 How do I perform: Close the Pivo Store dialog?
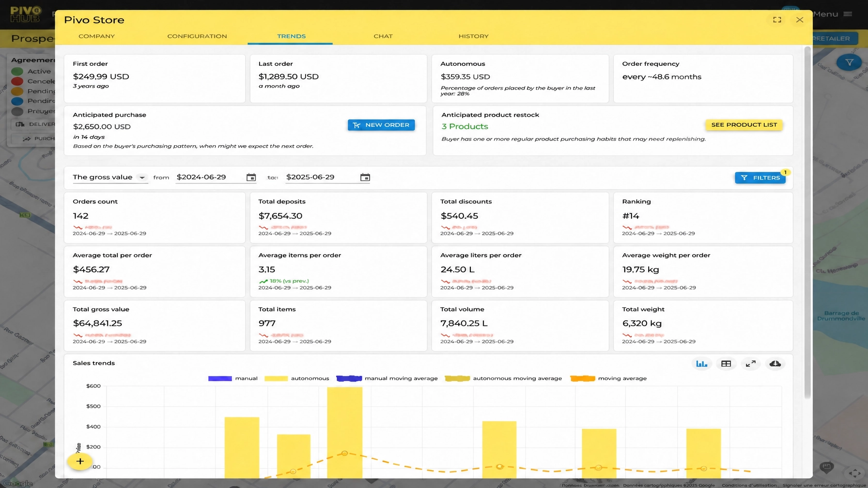pos(800,20)
